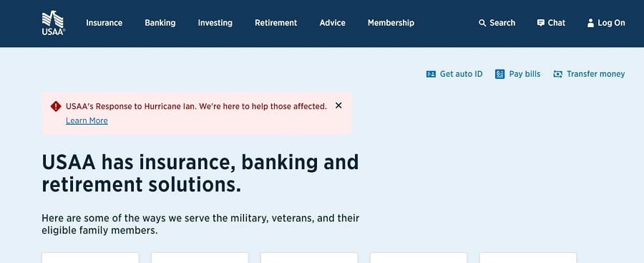The width and height of the screenshot is (644, 263).
Task: Open the Insurance menu
Action: click(104, 23)
